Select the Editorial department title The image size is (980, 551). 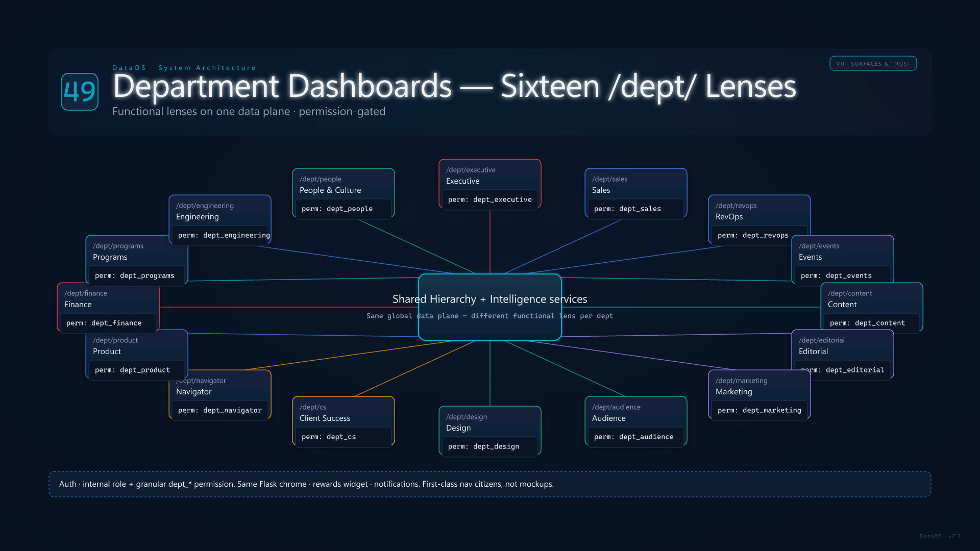(813, 352)
